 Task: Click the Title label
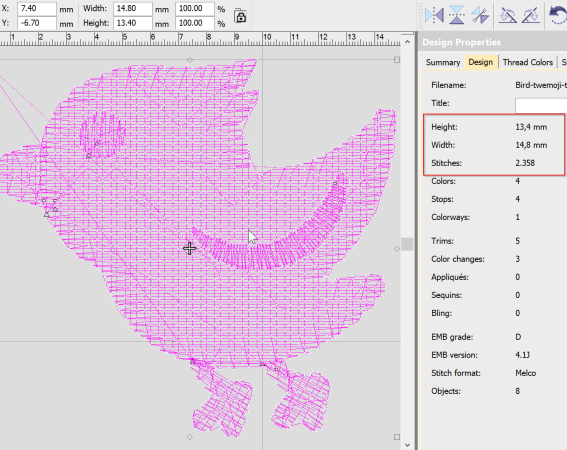[440, 103]
